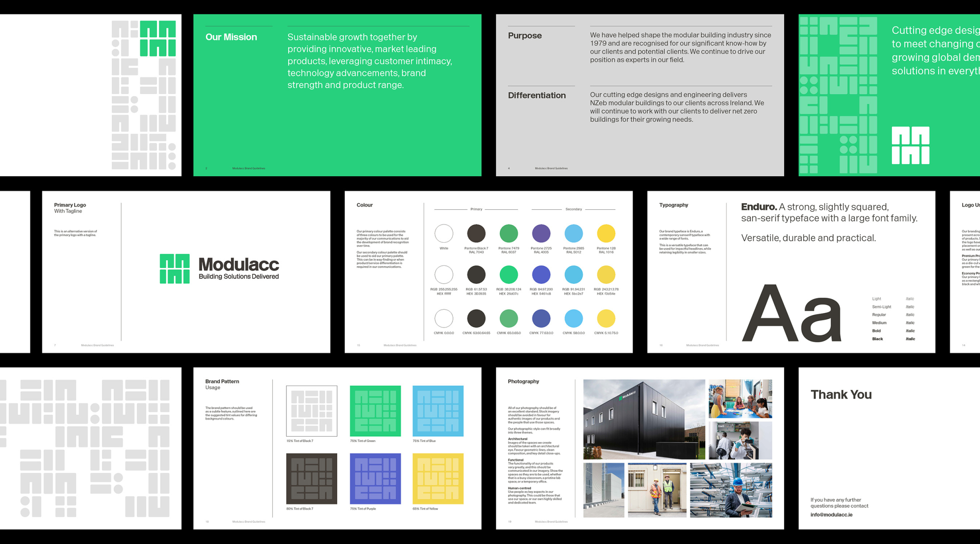The width and height of the screenshot is (980, 544).
Task: Click the green logo mark on the grey pattern cover slide
Action: [x=158, y=38]
